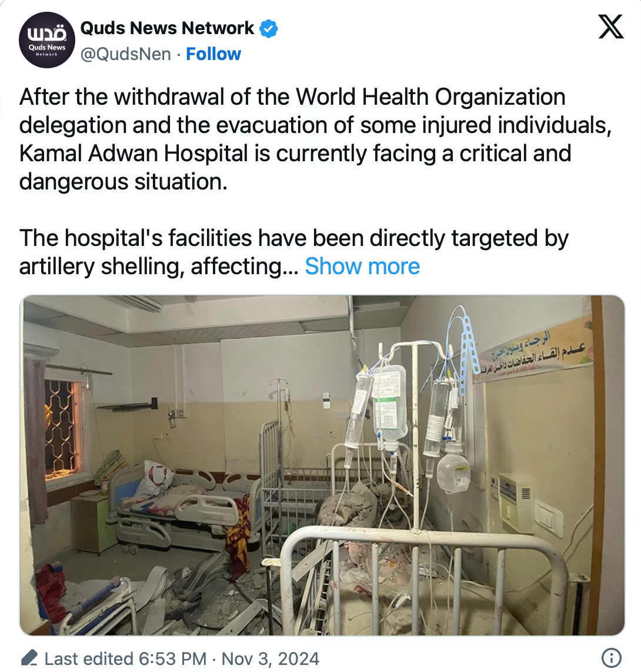Open the Quds News Network profile avatar
The image size is (641, 672).
tap(46, 40)
